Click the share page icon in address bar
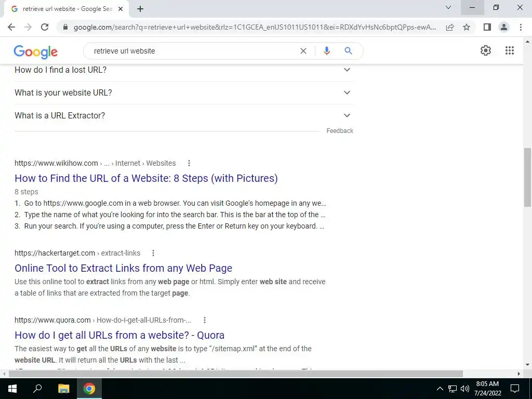Screen dimensions: 532x399 [450, 27]
